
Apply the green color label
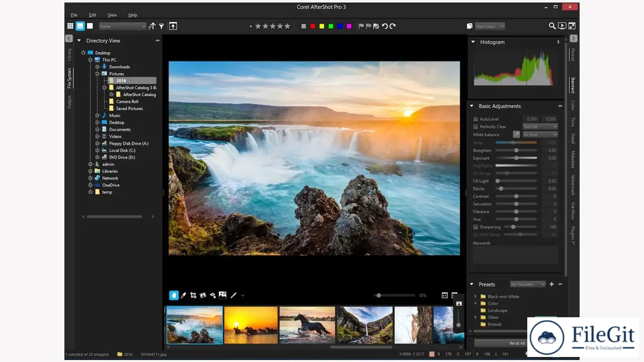(331, 26)
